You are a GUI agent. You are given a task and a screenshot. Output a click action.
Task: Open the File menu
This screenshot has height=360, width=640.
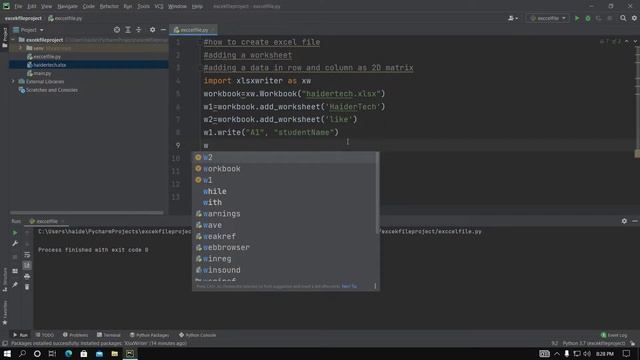click(x=18, y=7)
